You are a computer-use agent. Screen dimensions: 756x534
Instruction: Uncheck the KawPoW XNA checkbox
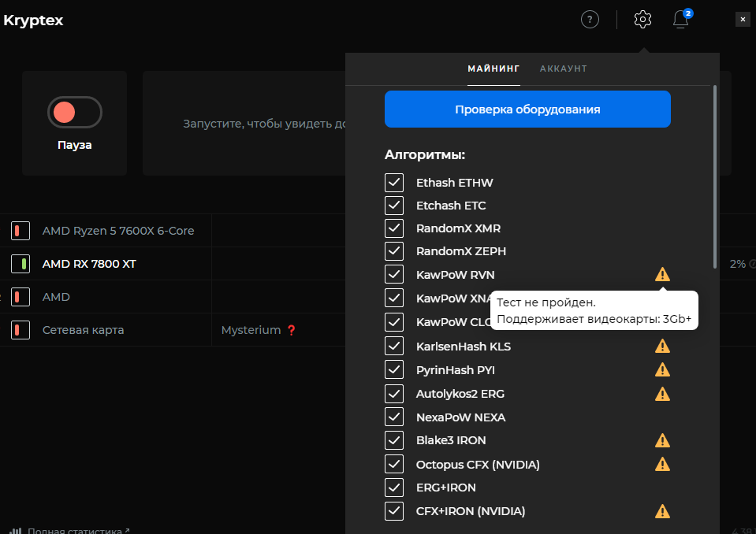pyautogui.click(x=394, y=298)
